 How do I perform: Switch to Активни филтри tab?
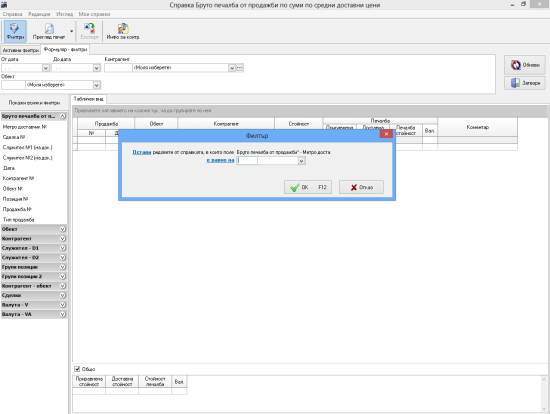click(x=21, y=50)
